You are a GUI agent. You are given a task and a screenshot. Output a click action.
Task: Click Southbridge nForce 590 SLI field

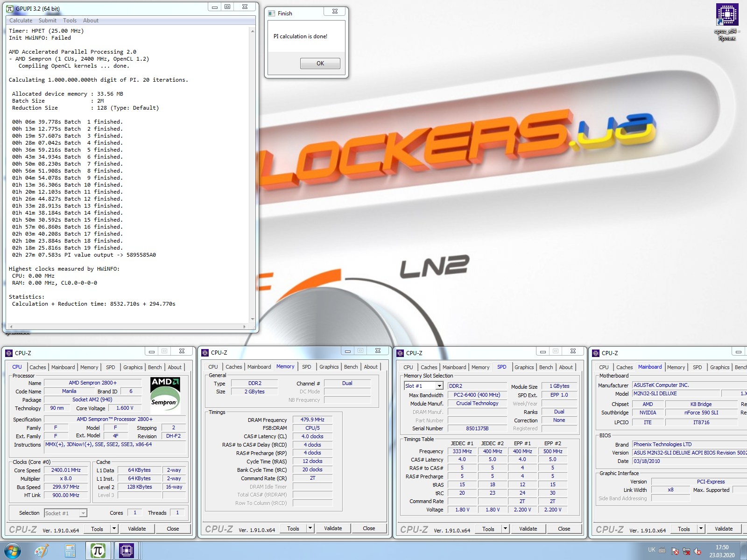tap(701, 413)
